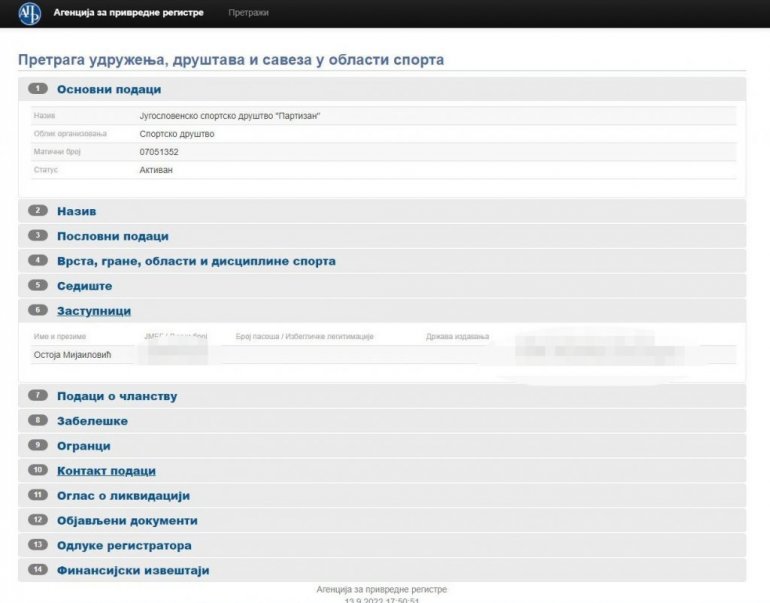Collapse the Основни подаци section
This screenshot has height=603, width=770.
pos(108,90)
